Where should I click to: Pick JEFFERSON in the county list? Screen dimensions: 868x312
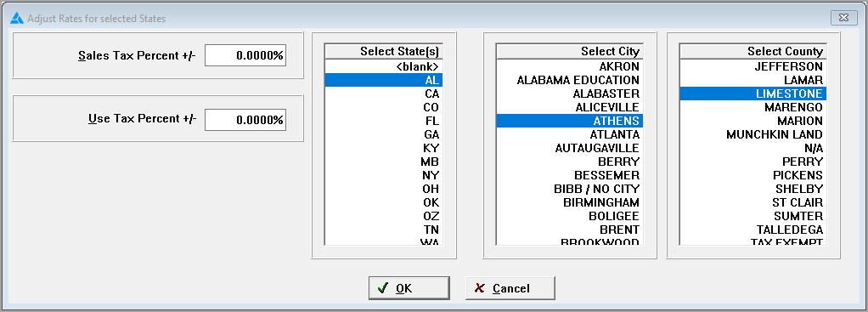[752, 66]
